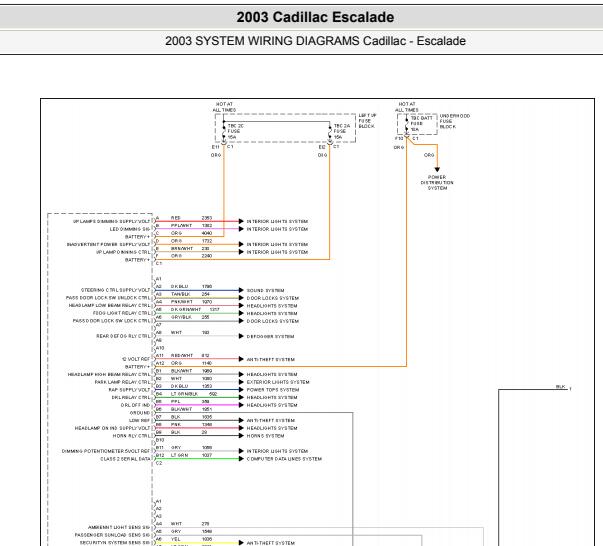Click the Left I/P Fuse Block label

click(x=367, y=121)
